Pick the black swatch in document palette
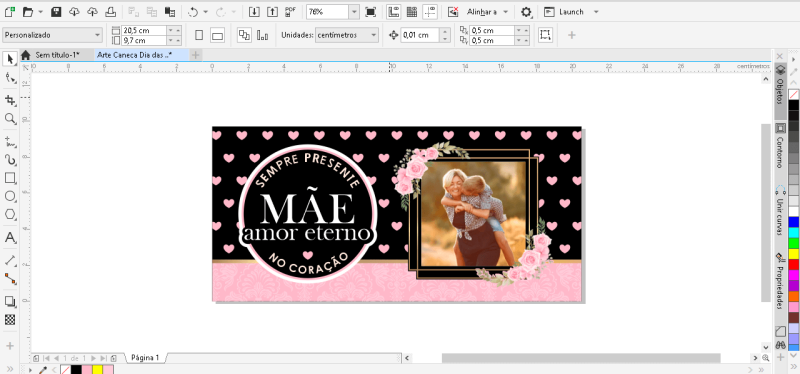 coord(76,369)
